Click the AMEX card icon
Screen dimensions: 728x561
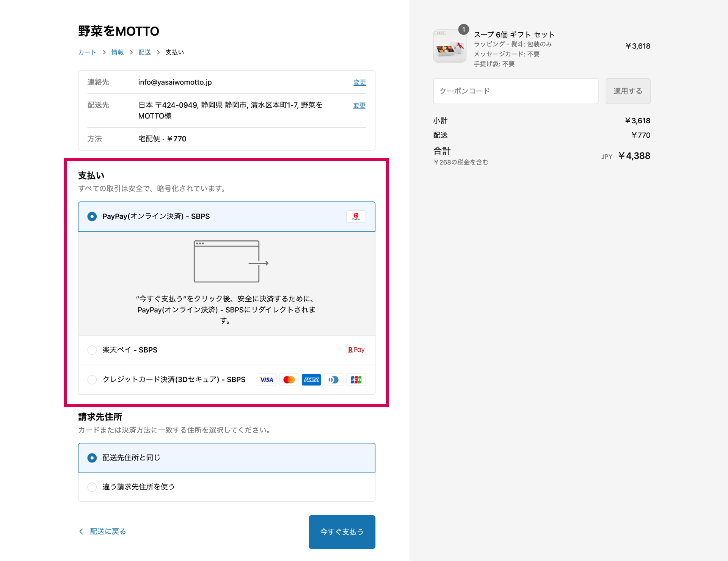pos(311,379)
